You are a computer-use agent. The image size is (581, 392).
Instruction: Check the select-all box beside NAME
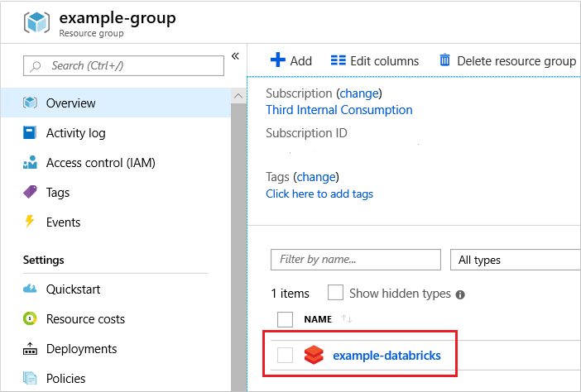coord(285,319)
